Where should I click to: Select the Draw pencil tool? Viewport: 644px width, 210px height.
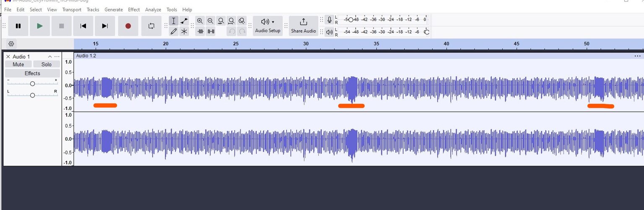click(174, 31)
